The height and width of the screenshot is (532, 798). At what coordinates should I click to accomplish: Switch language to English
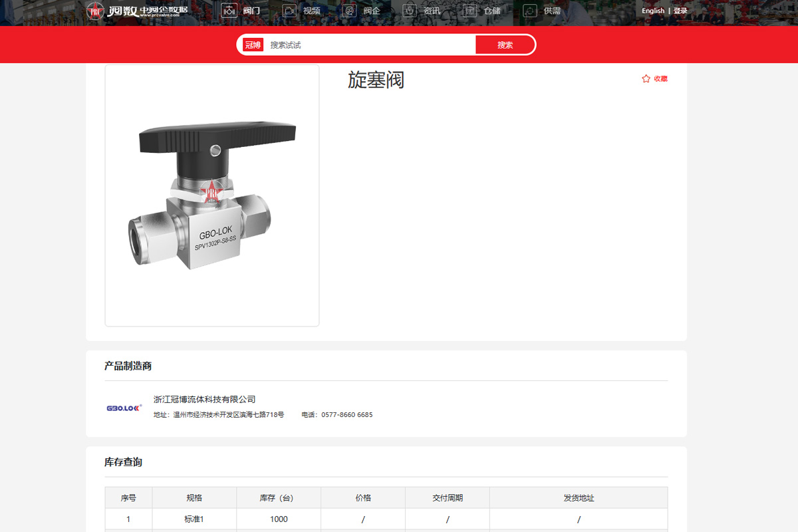(653, 11)
